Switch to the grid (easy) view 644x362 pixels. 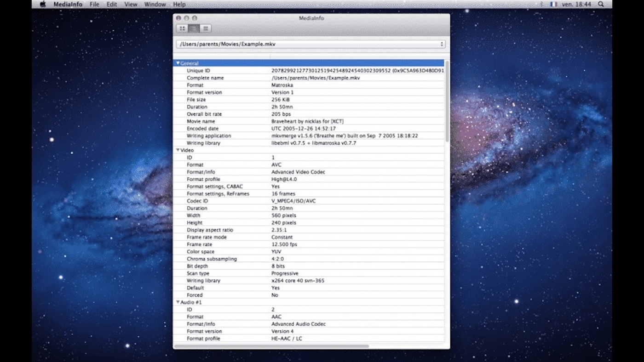pyautogui.click(x=182, y=28)
